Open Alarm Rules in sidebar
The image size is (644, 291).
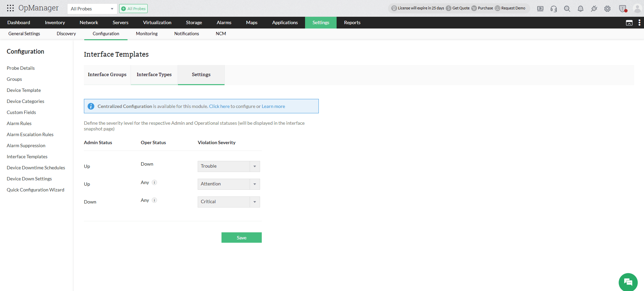click(x=19, y=123)
